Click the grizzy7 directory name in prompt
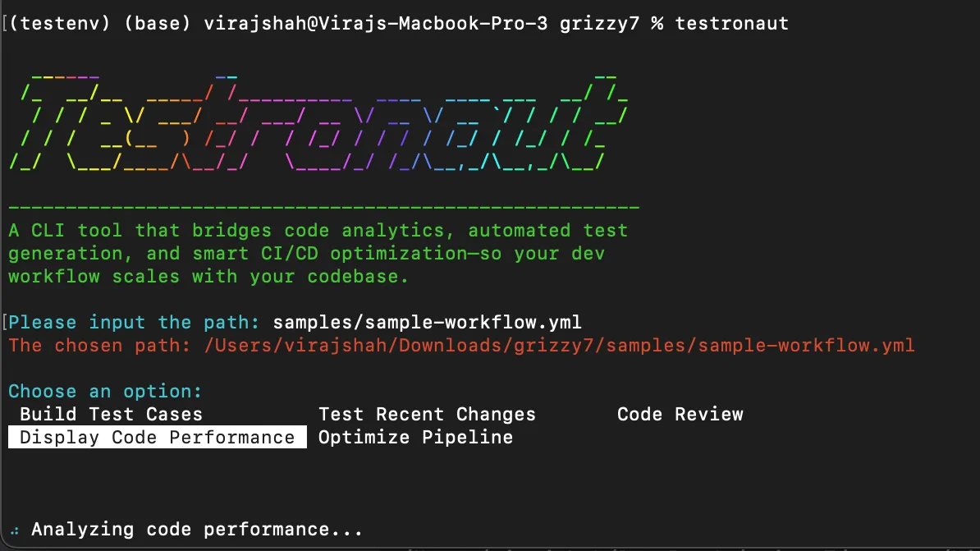 point(599,24)
